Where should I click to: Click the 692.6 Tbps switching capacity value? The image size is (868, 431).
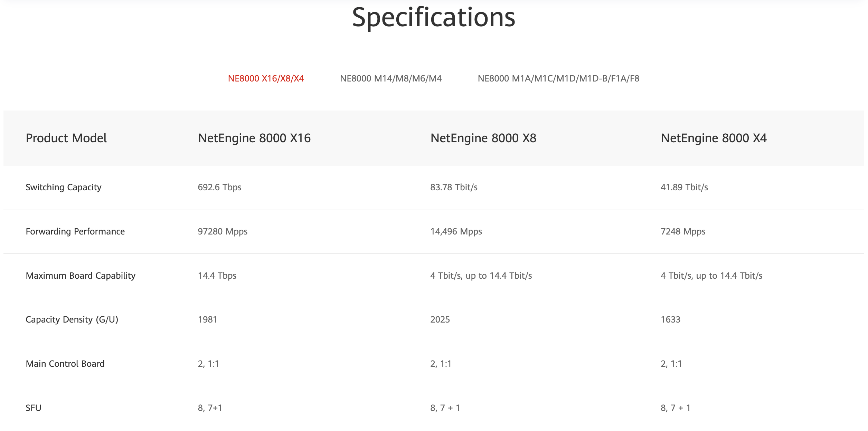pos(219,187)
